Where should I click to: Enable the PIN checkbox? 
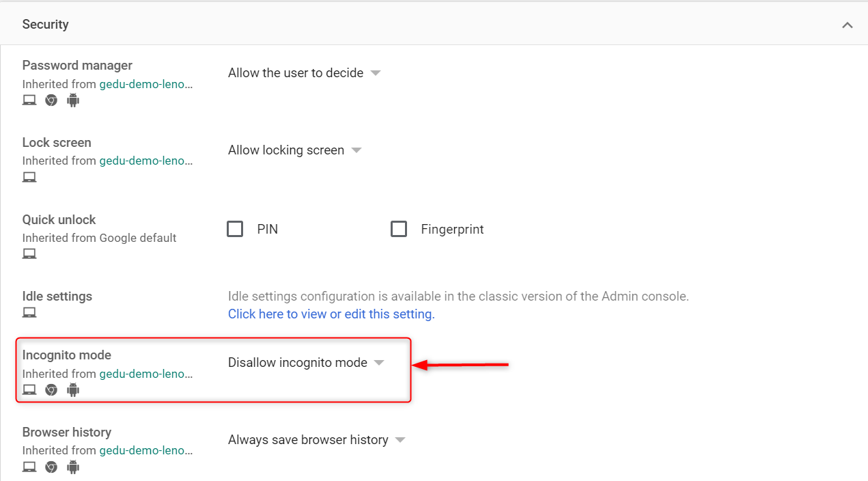(x=235, y=229)
